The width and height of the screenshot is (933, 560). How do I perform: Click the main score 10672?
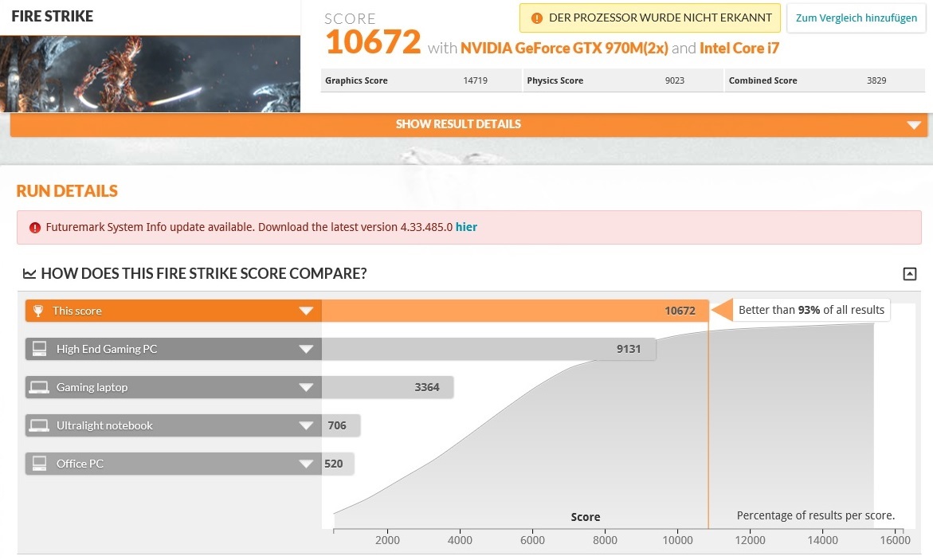[x=373, y=41]
